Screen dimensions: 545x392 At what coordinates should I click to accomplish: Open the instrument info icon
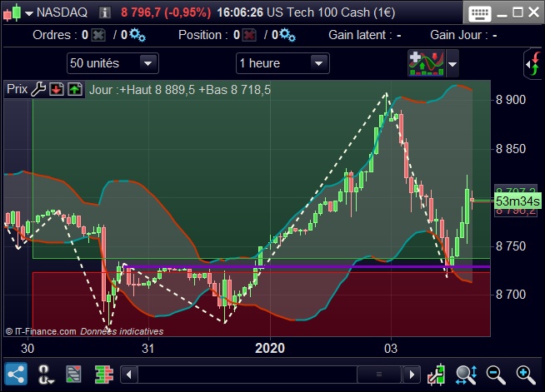[105, 12]
